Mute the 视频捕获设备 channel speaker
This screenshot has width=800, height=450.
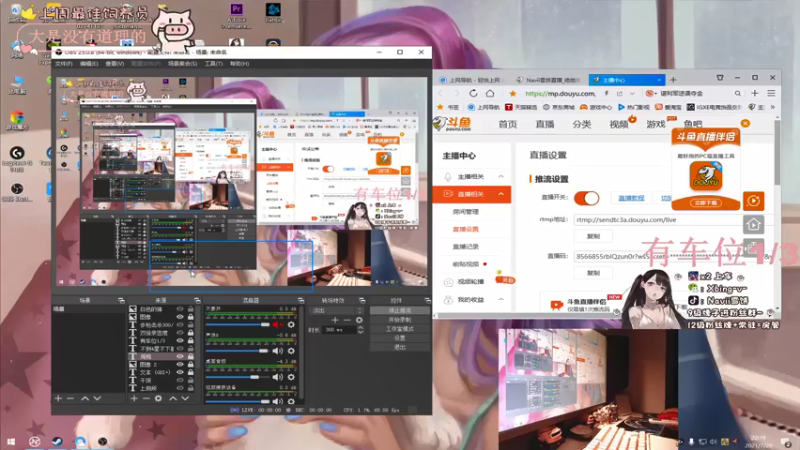click(277, 401)
